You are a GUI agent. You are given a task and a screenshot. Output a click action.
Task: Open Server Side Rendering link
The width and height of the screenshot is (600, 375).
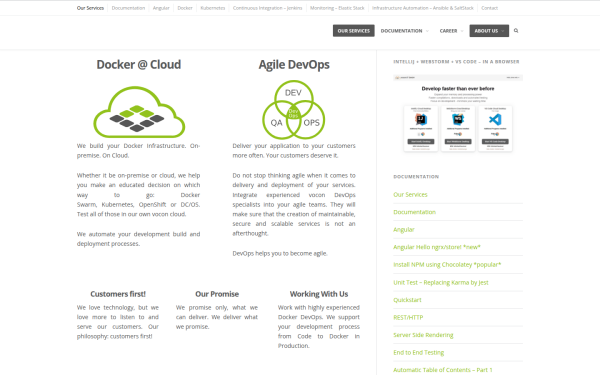[x=423, y=335]
